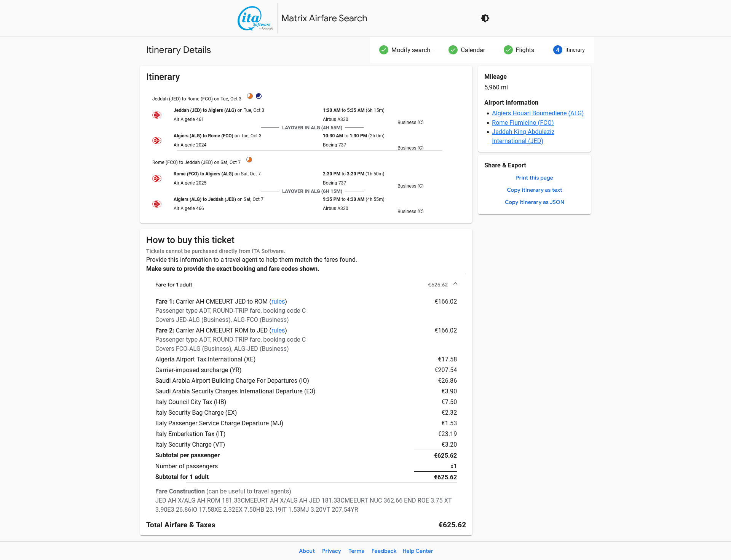Open the fare rules for Fare 1
Viewport: 731px width, 560px height.
pos(278,301)
